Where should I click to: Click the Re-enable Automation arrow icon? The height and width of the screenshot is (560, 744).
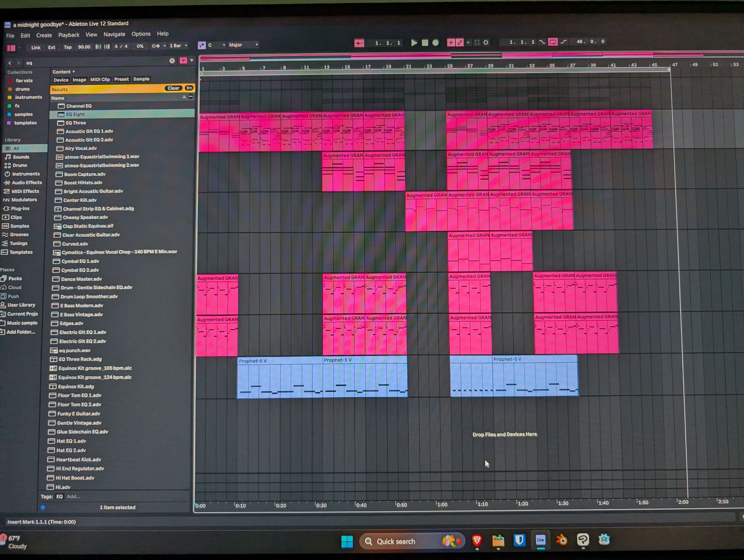tap(468, 42)
